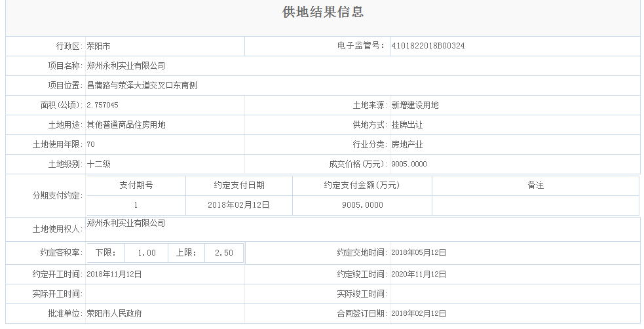
Task: Click the 约定交地时间 label
Action: pos(362,252)
